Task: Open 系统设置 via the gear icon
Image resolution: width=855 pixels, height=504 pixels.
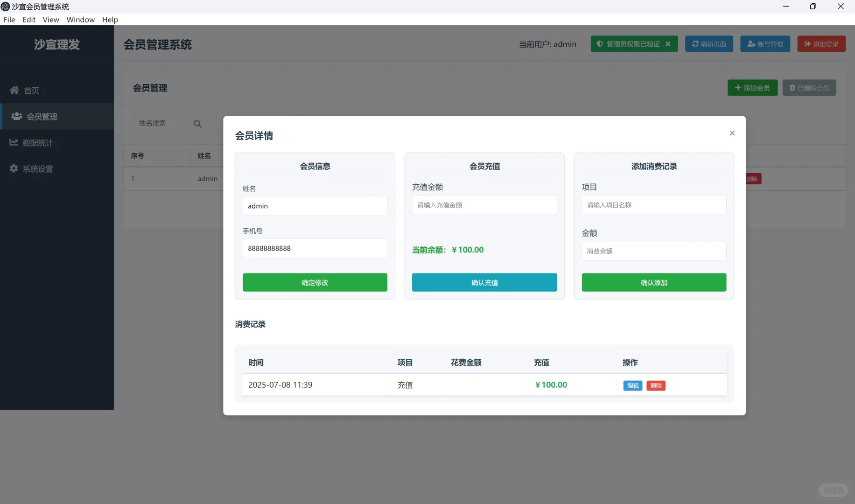Action: coord(14,168)
